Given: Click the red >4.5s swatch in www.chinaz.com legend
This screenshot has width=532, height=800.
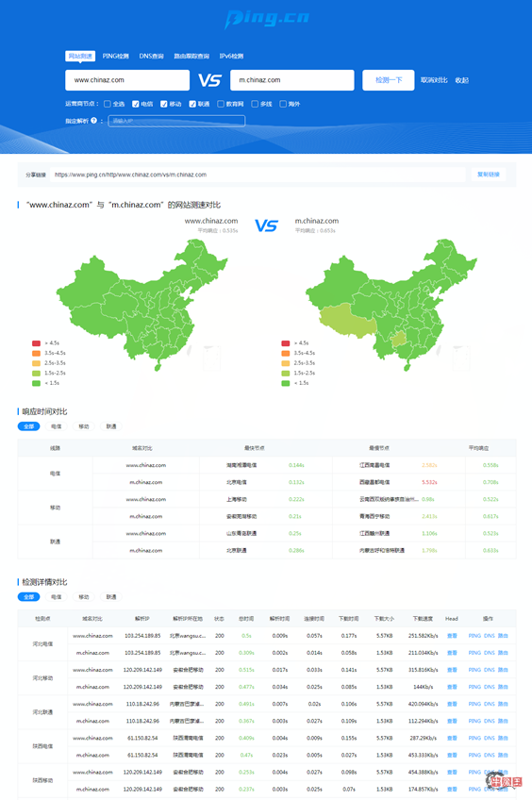Looking at the screenshot, I should coord(36,343).
